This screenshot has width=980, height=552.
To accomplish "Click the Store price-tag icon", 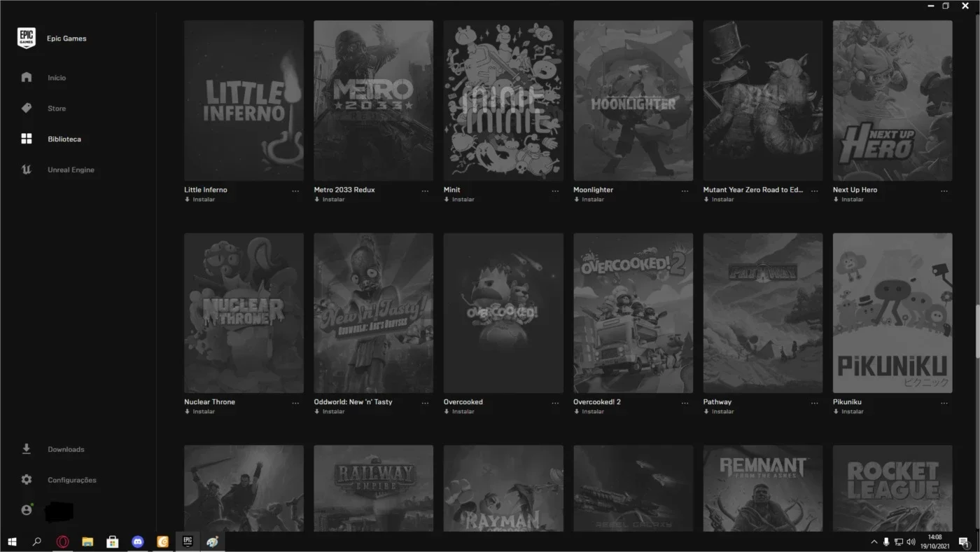I will [x=27, y=108].
